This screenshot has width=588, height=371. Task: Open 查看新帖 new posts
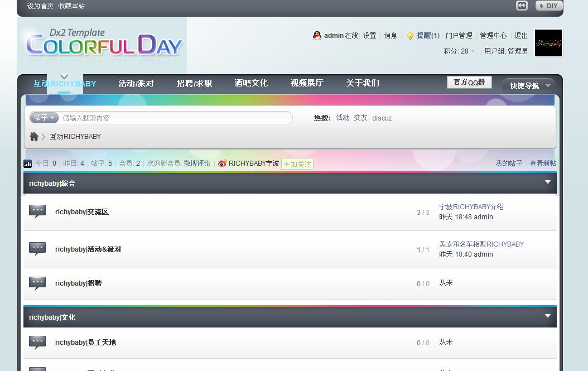click(543, 163)
